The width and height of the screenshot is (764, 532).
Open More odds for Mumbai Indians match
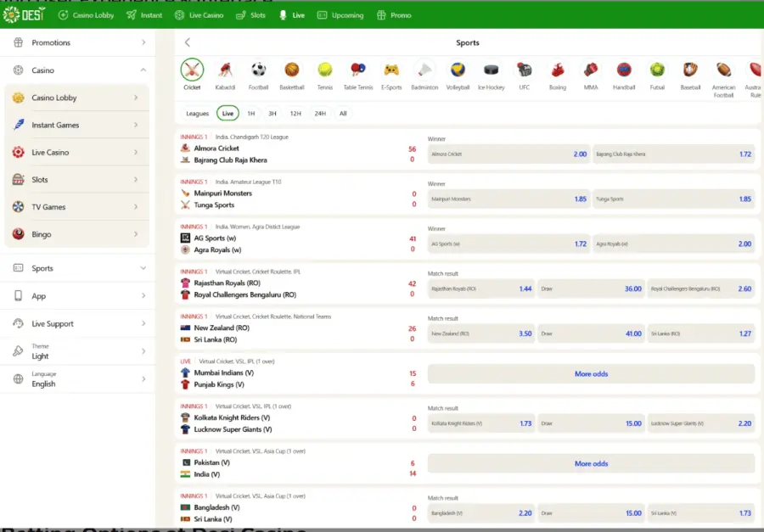591,373
